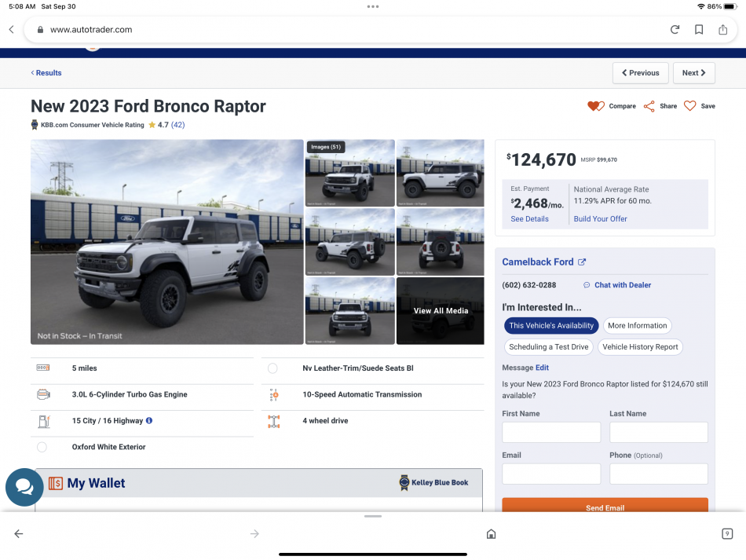Open the head-on front view thumbnail
This screenshot has height=560, width=746.
(x=349, y=311)
